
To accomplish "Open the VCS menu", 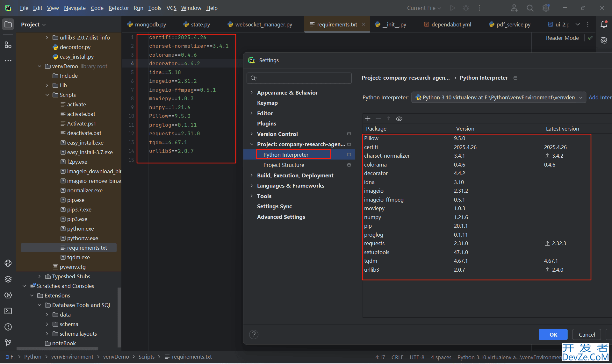I will 171,8.
